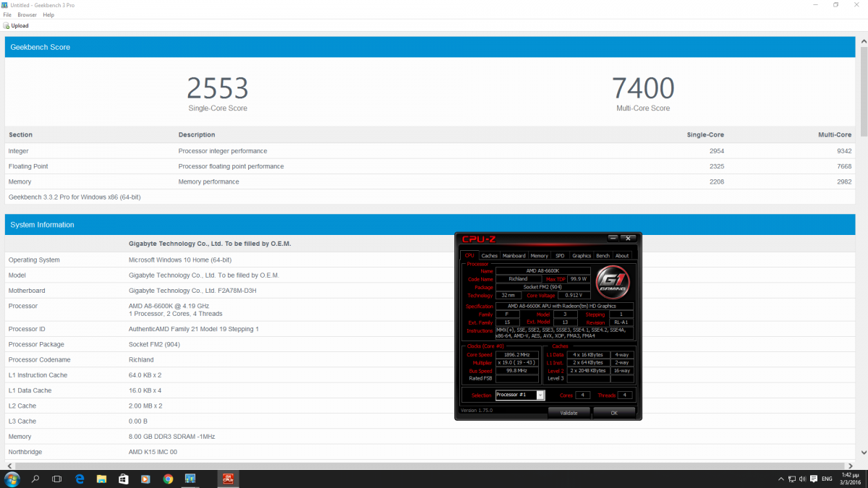The height and width of the screenshot is (488, 868).
Task: Open taskbar search magnifier
Action: point(35,479)
